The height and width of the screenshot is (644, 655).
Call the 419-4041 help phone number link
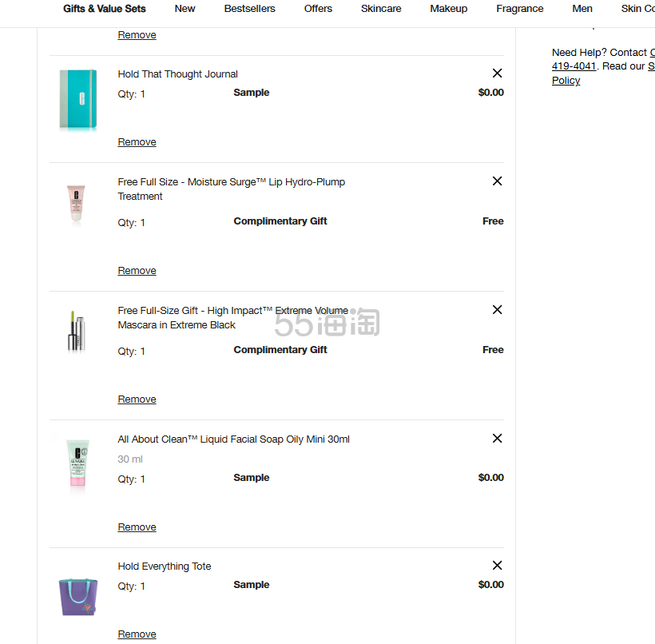pos(574,66)
